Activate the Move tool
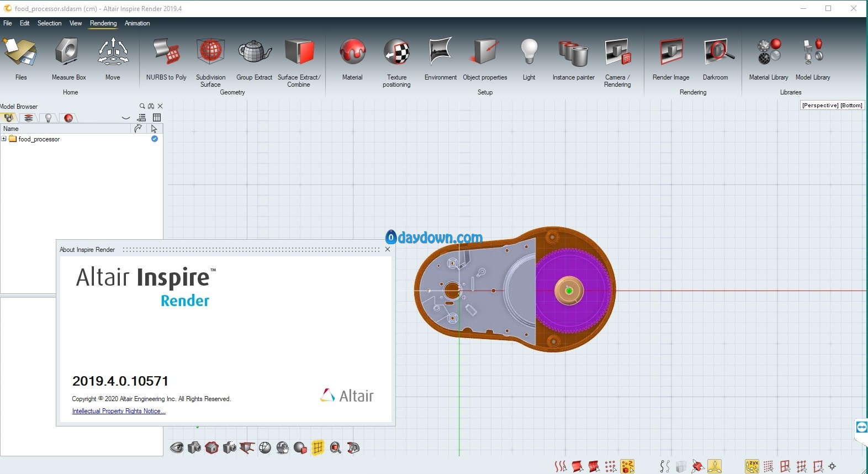 (x=113, y=59)
